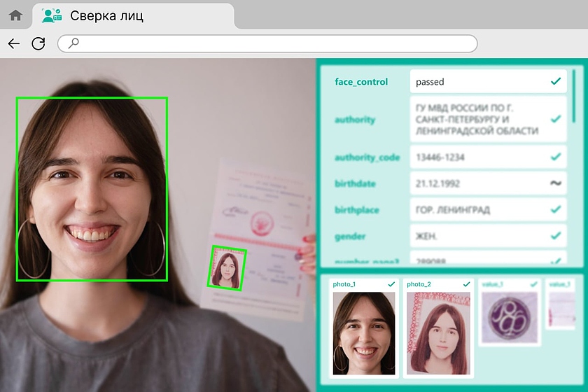The image size is (588, 392).
Task: Click the address search input field
Action: pyautogui.click(x=273, y=43)
